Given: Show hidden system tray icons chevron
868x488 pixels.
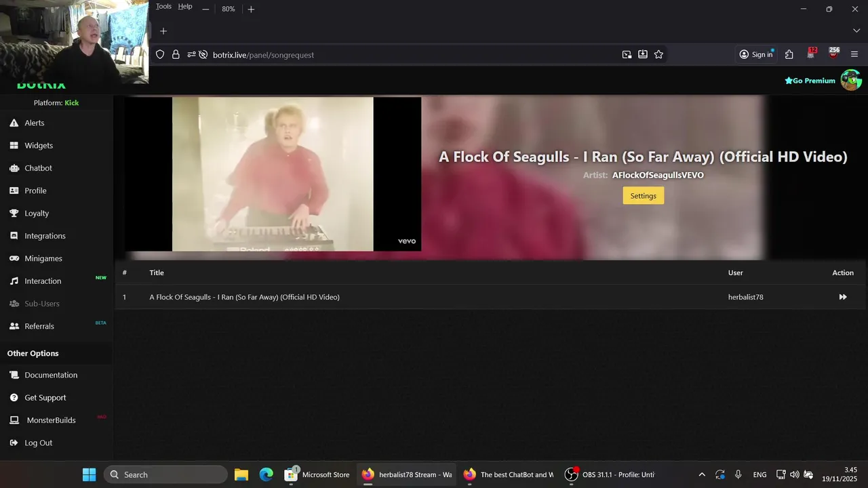Looking at the screenshot, I should pyautogui.click(x=702, y=474).
